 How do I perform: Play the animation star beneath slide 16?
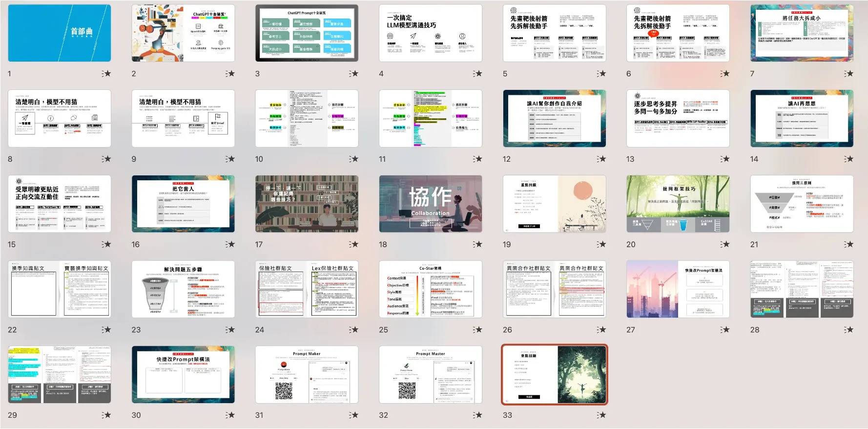[230, 244]
